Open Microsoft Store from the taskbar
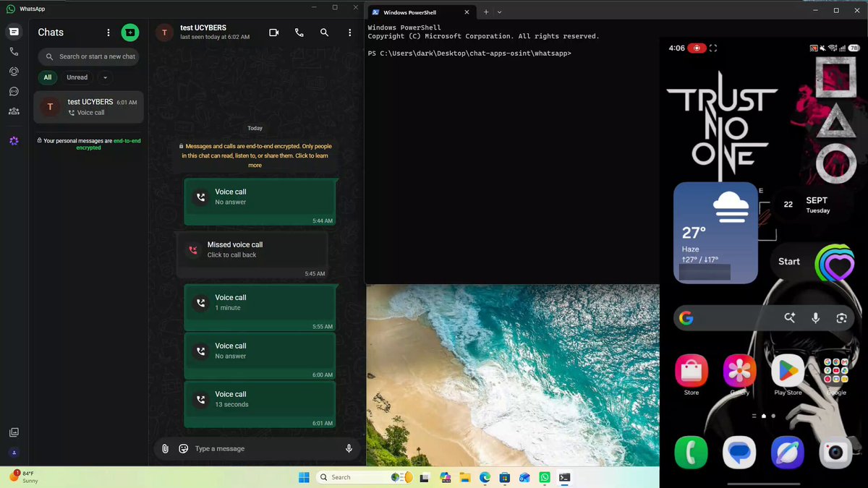868x488 pixels. (x=505, y=477)
